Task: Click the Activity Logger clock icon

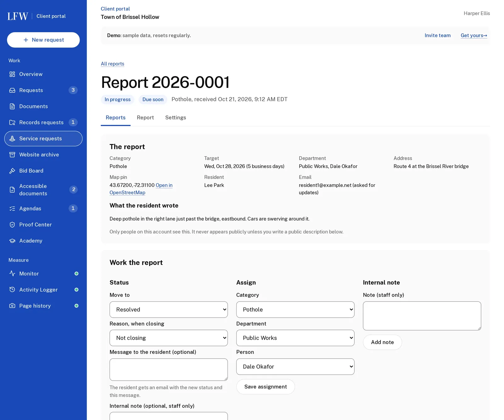Action: coord(12,290)
